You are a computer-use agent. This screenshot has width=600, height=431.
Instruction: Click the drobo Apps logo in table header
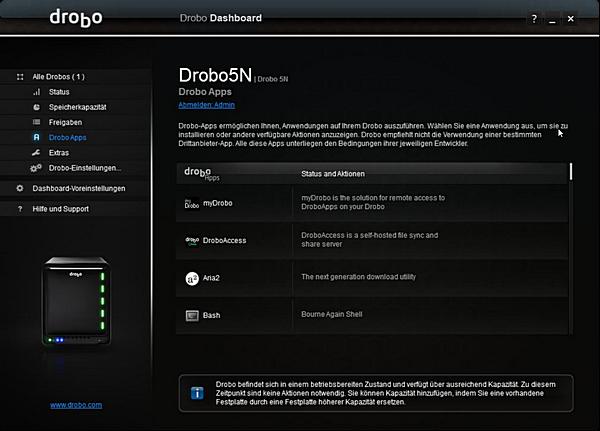(x=202, y=173)
